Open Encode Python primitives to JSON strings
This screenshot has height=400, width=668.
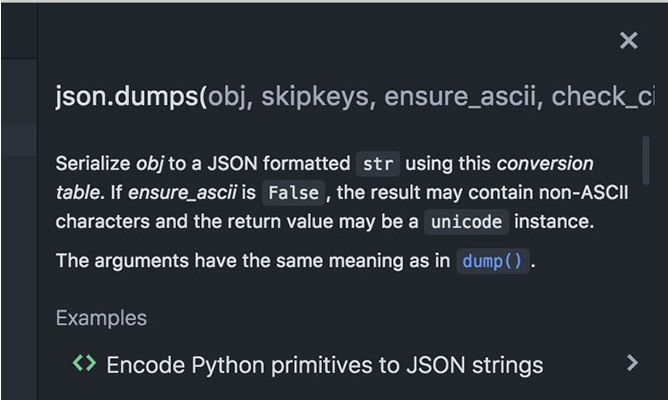point(325,365)
